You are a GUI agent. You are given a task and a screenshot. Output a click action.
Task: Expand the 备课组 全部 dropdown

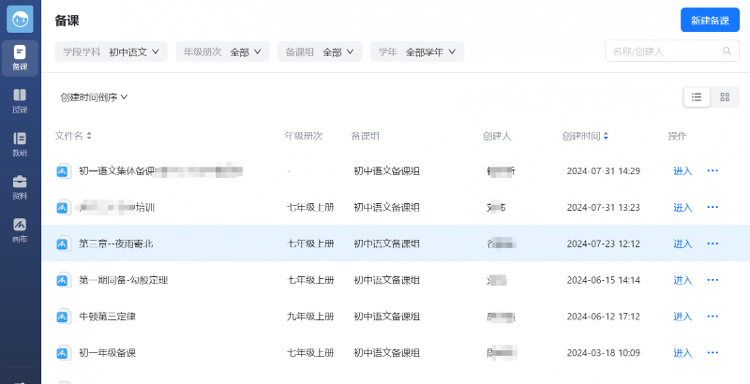point(320,52)
